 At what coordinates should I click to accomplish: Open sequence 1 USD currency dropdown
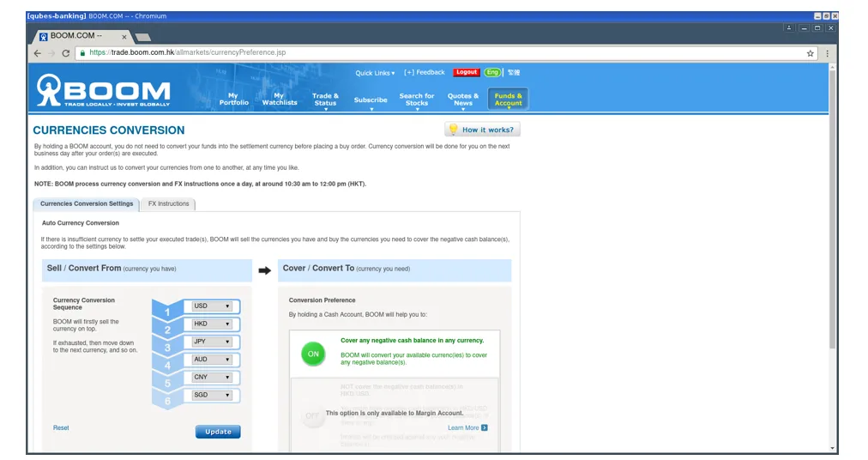click(x=212, y=306)
